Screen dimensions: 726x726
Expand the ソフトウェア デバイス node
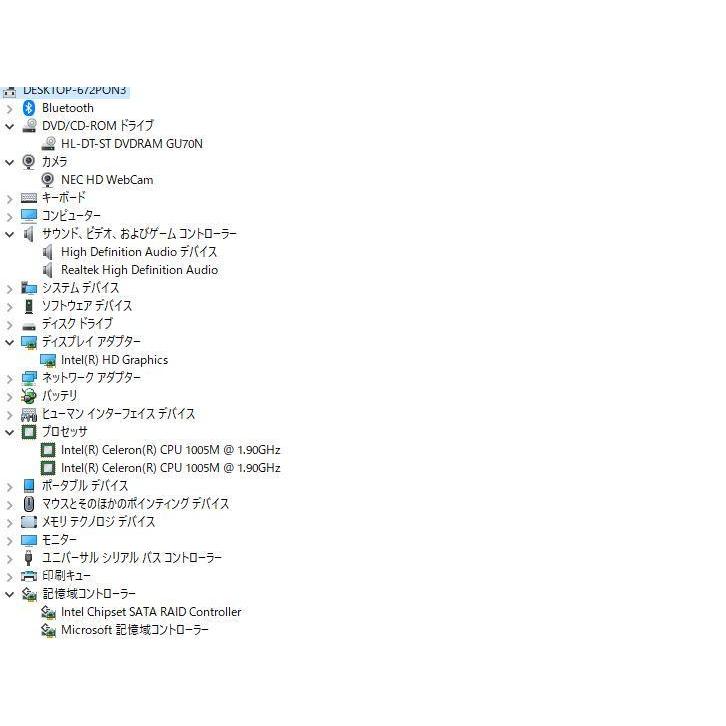point(9,307)
